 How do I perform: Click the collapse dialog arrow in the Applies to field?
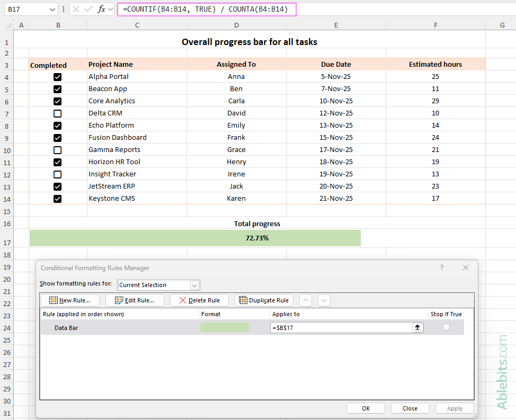417,327
